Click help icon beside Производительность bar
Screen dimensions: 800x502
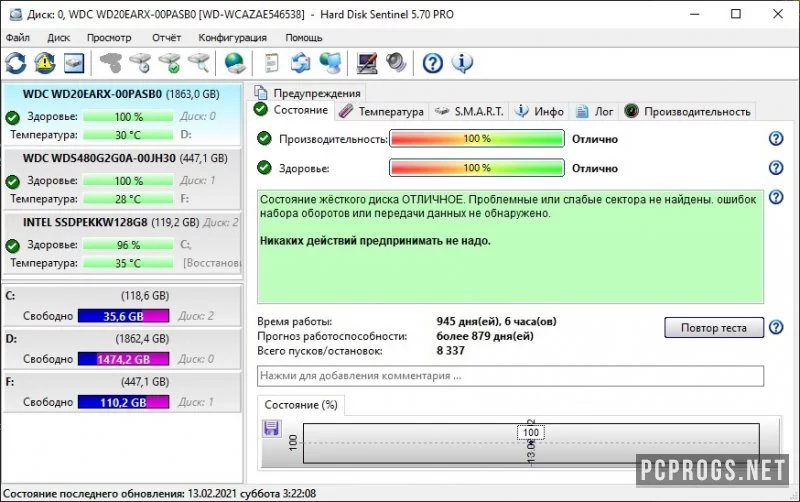point(776,138)
